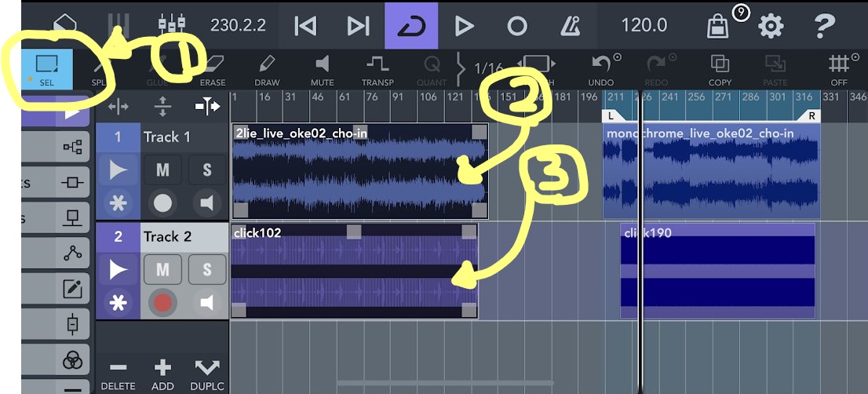Start recording with the record button
This screenshot has height=394, width=868.
click(x=517, y=25)
